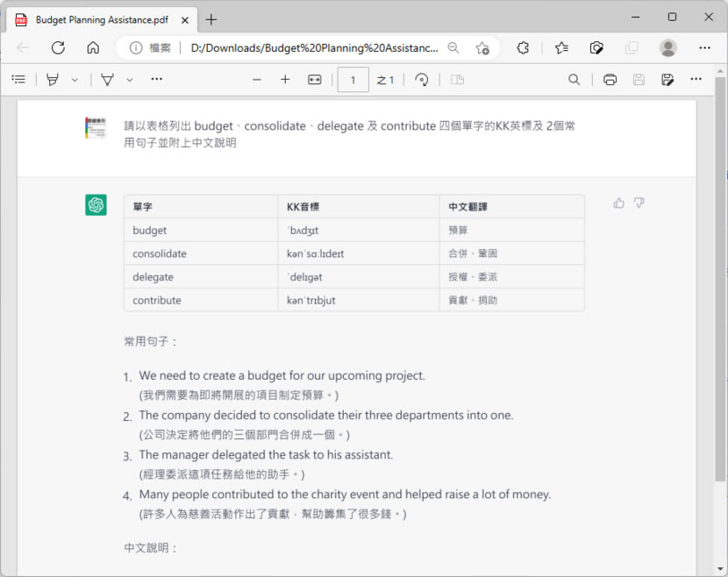
Task: Open more PDF toolbar settings at far right
Action: coord(696,80)
